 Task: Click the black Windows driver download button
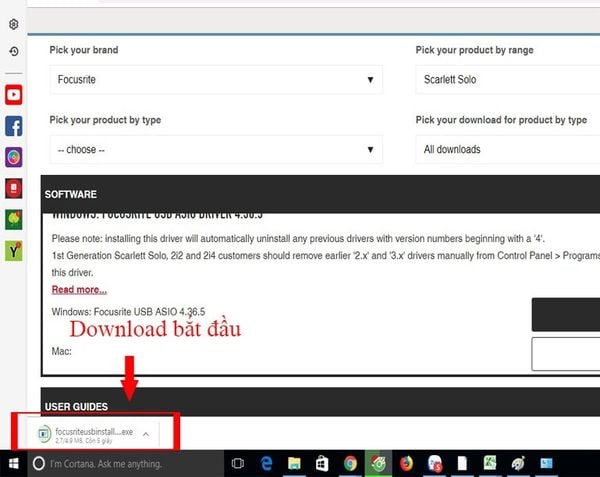[566, 314]
